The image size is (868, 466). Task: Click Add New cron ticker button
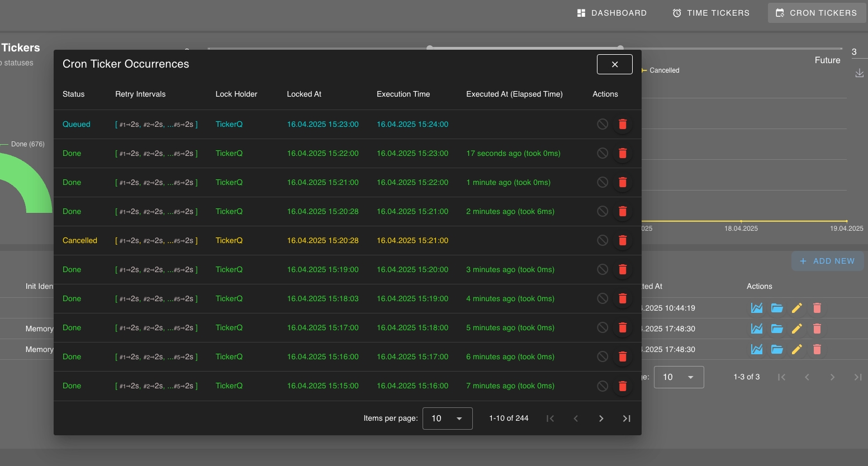[827, 261]
